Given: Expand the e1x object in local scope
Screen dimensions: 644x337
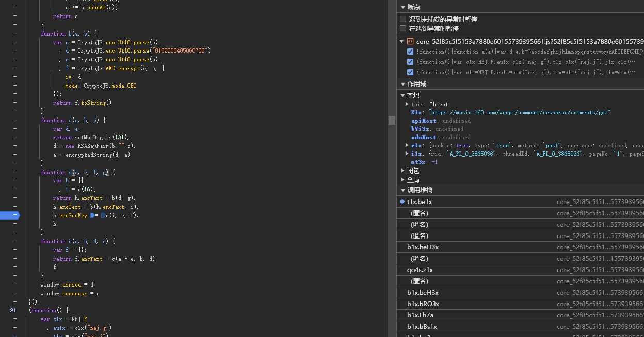Looking at the screenshot, I should (407, 145).
